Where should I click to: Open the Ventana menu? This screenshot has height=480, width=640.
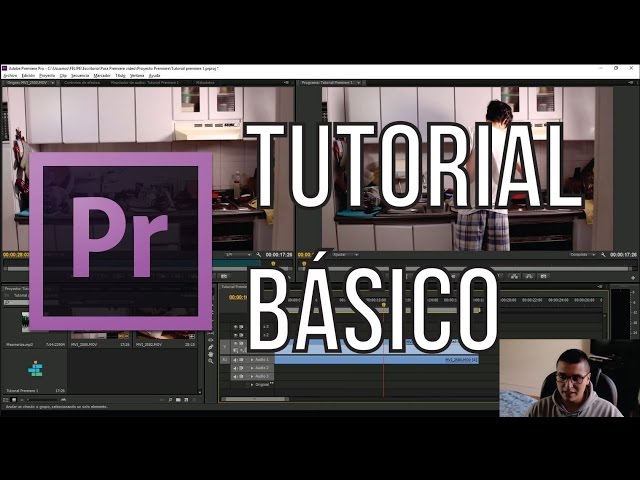pyautogui.click(x=137, y=76)
